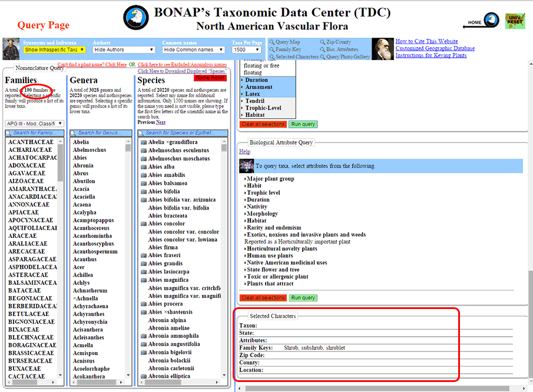Open Zip/County magnifier link

click(x=336, y=42)
